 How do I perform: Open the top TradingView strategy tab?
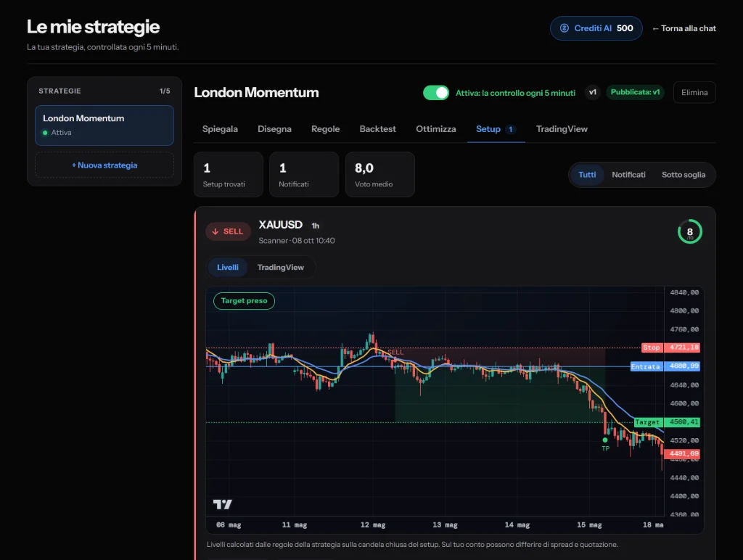(x=562, y=129)
